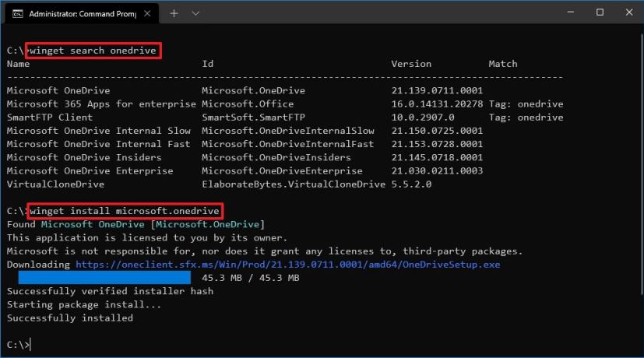This screenshot has width=644, height=358.
Task: Click the Version column header
Action: point(410,64)
